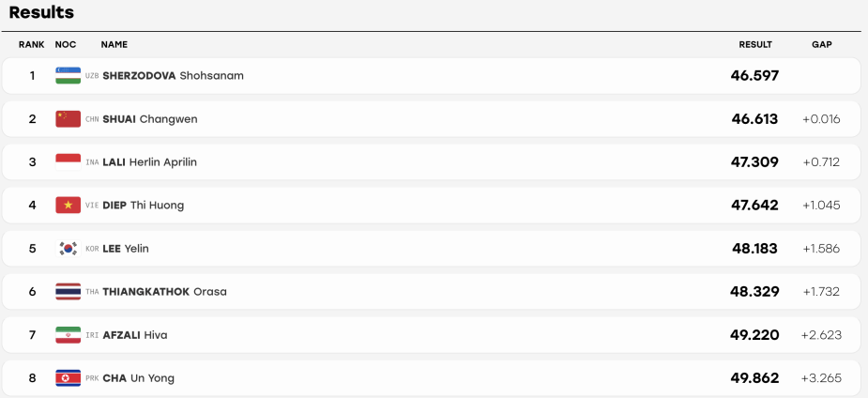Click the RANK column header
Screen dimensions: 868x398
[x=32, y=45]
